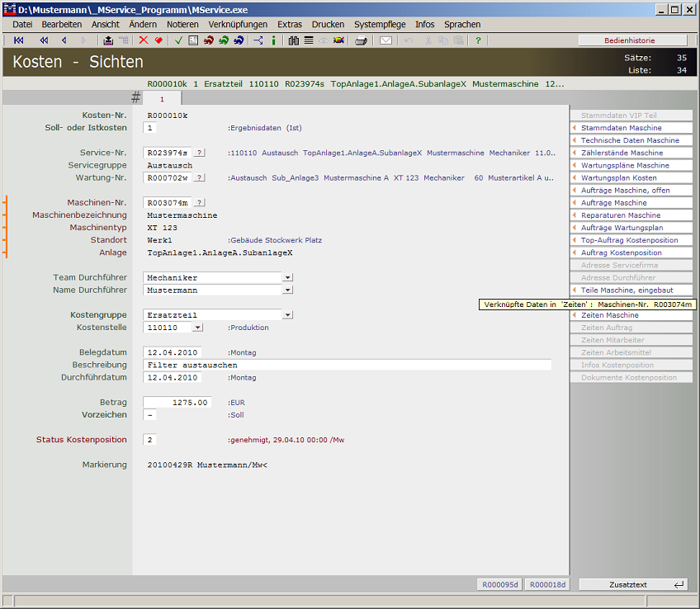Open lookup button next to Maschinen-Nr.

coord(199,203)
